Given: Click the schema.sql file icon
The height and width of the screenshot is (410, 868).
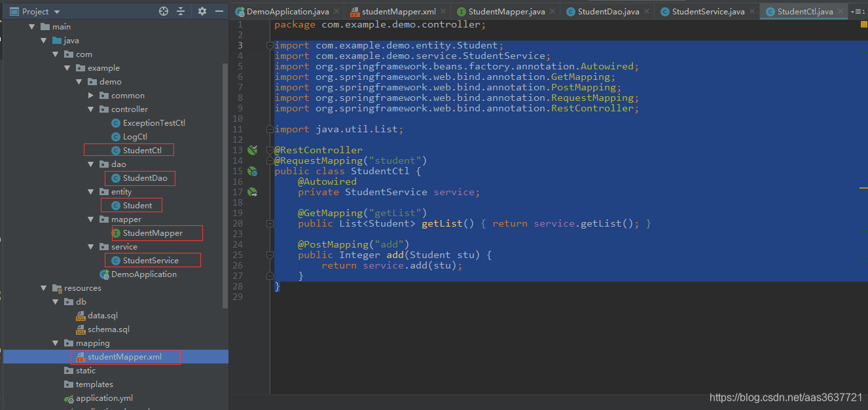Looking at the screenshot, I should pos(81,329).
